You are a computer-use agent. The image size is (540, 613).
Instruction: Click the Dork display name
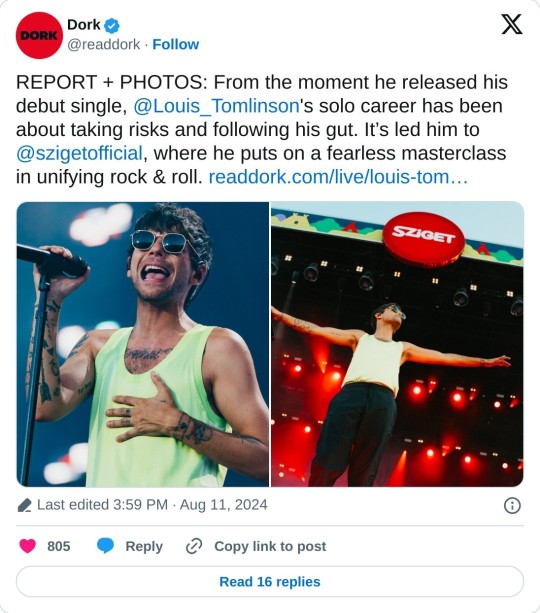(x=84, y=25)
